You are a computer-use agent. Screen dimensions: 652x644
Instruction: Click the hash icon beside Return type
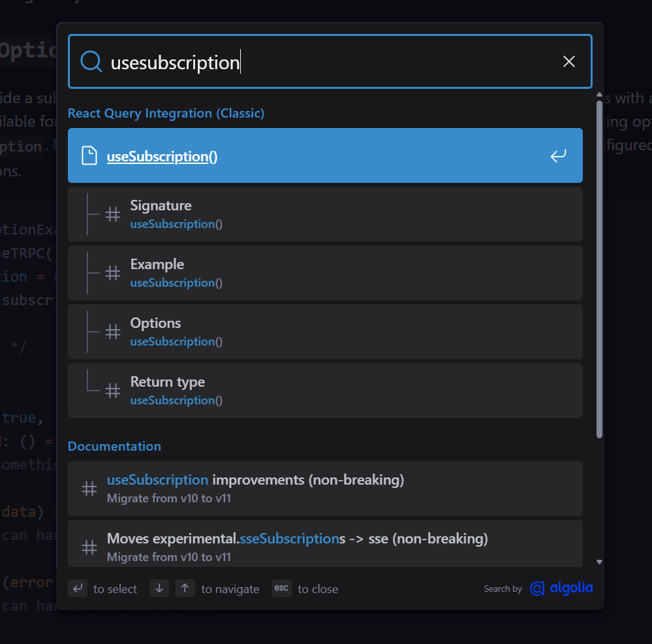[x=113, y=391]
